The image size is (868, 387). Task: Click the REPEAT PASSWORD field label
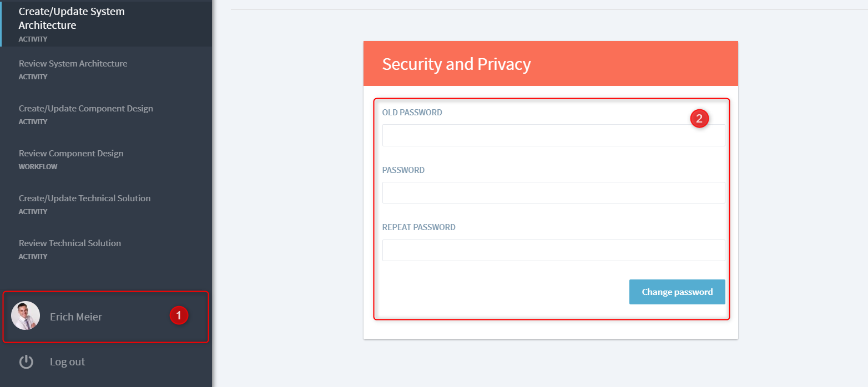point(418,227)
